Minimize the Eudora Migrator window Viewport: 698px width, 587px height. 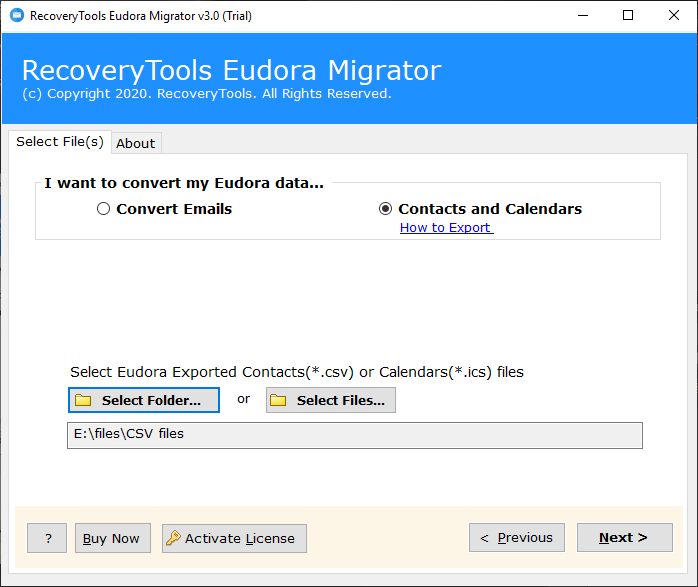point(583,16)
